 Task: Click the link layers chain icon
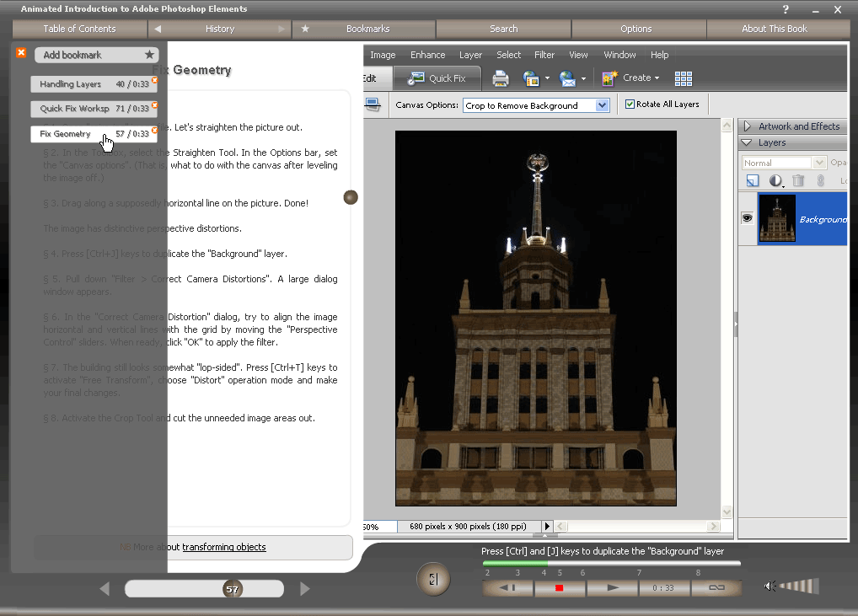(x=820, y=180)
